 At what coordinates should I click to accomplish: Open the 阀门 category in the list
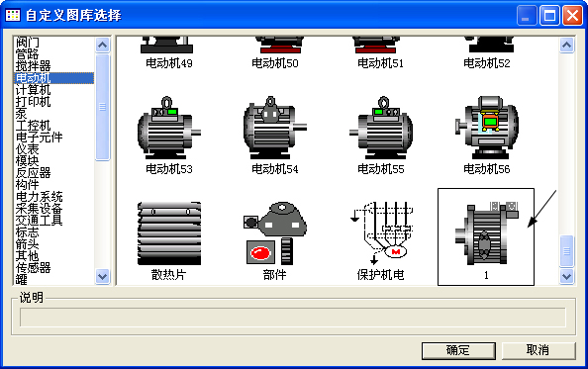(x=28, y=43)
